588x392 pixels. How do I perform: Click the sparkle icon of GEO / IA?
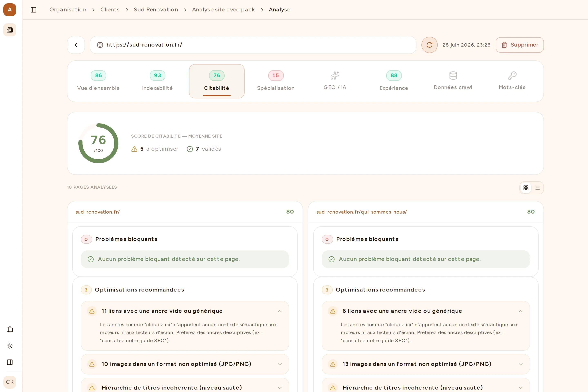pos(335,75)
